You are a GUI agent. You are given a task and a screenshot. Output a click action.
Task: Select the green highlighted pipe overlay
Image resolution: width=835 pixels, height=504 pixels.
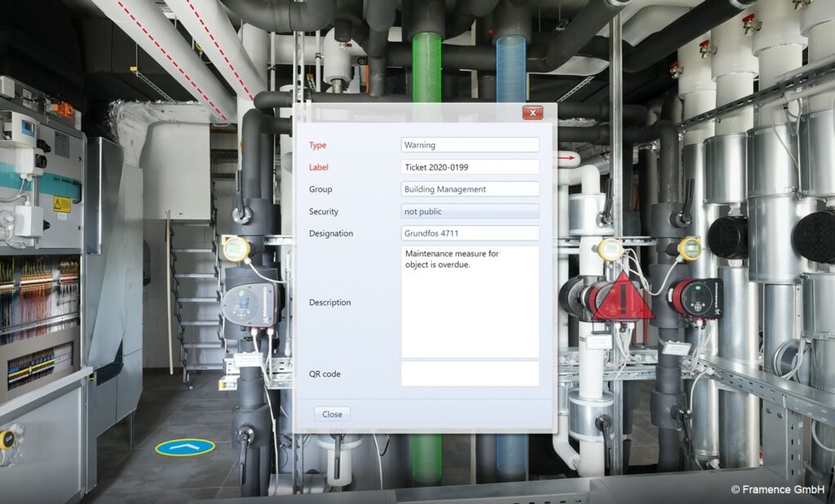click(x=426, y=68)
